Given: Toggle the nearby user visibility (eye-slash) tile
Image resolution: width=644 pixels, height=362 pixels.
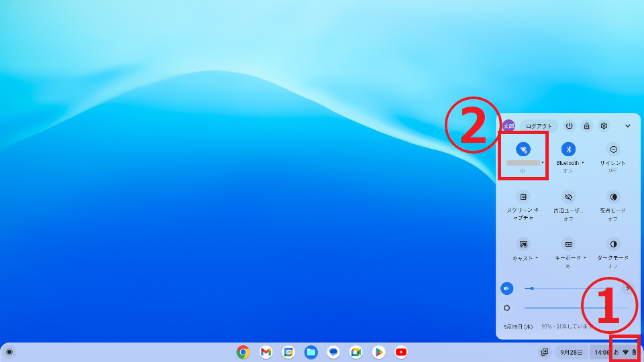Looking at the screenshot, I should [x=568, y=197].
